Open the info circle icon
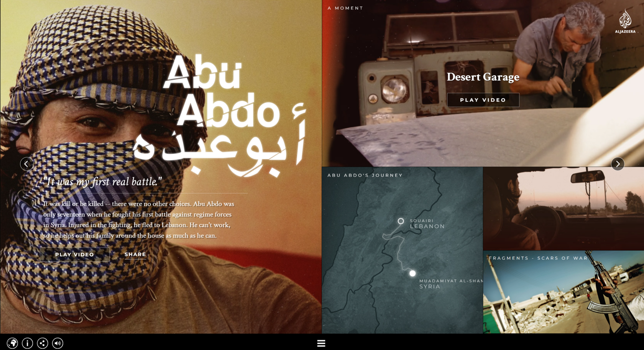644x350 pixels. click(27, 343)
